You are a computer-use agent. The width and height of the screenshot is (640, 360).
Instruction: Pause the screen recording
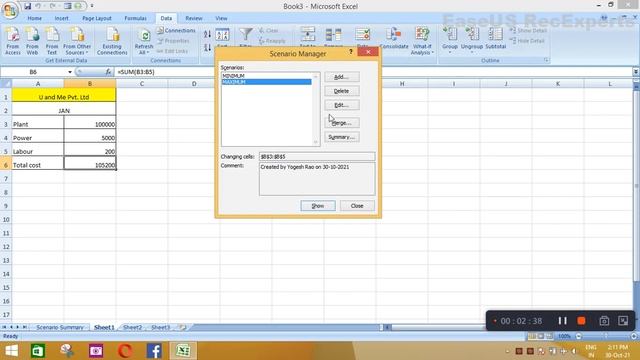coord(562,321)
